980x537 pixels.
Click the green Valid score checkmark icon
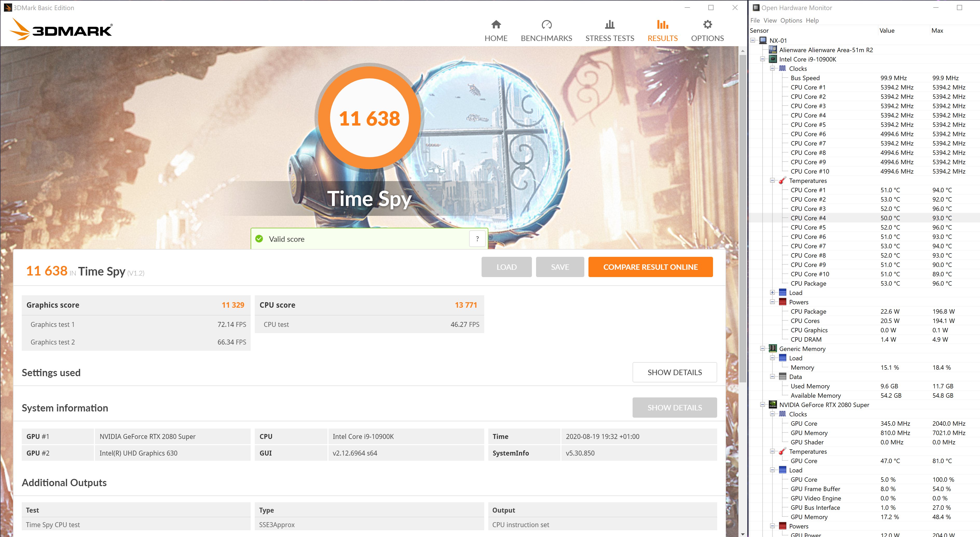[x=259, y=239]
